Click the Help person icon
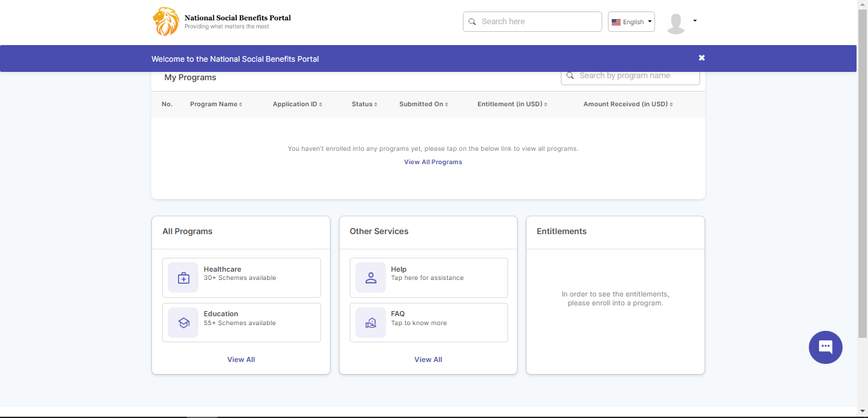868x418 pixels. click(x=371, y=278)
